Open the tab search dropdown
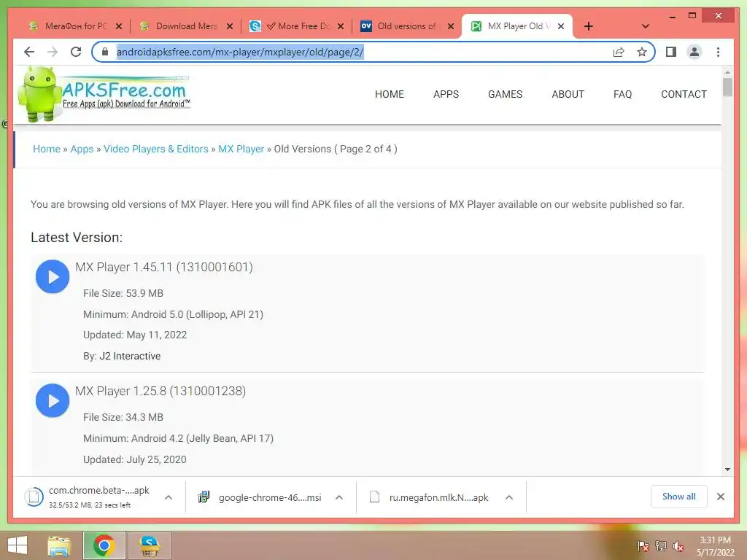Image resolution: width=747 pixels, height=560 pixels. coord(646,26)
